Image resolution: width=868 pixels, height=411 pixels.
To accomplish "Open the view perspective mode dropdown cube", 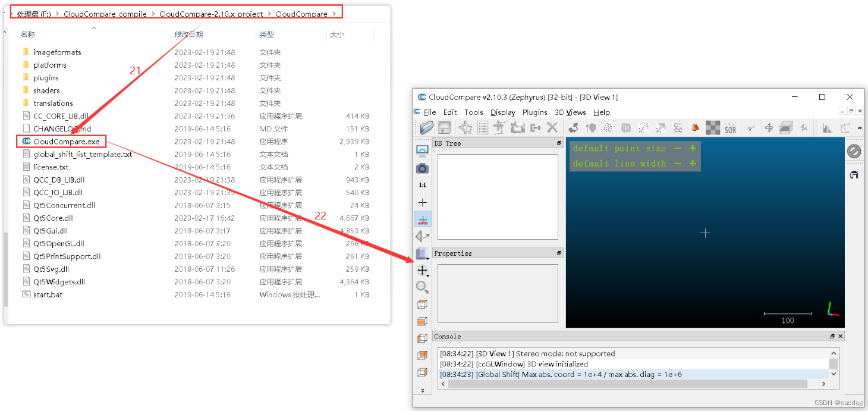I will [422, 254].
